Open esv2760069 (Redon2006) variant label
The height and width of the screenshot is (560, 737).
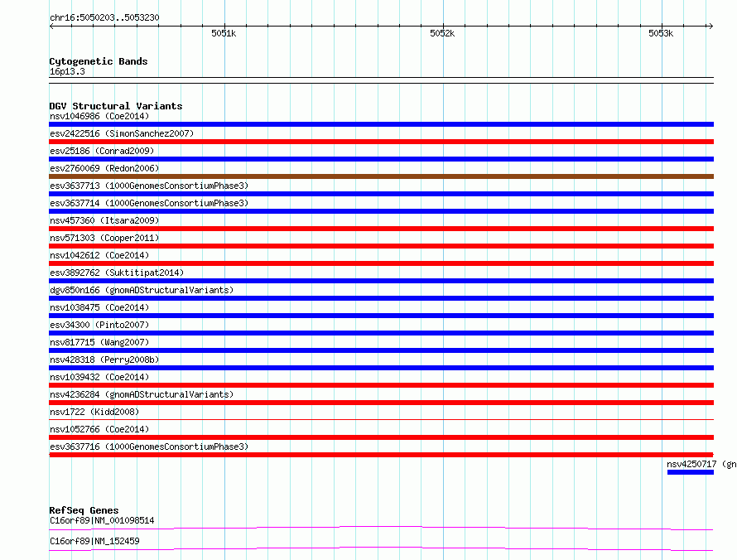104,168
